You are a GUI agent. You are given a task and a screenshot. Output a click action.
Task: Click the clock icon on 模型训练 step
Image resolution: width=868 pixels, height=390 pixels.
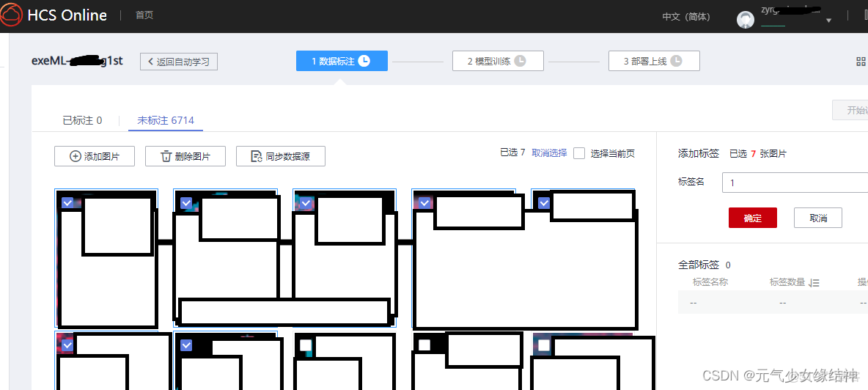click(x=520, y=61)
